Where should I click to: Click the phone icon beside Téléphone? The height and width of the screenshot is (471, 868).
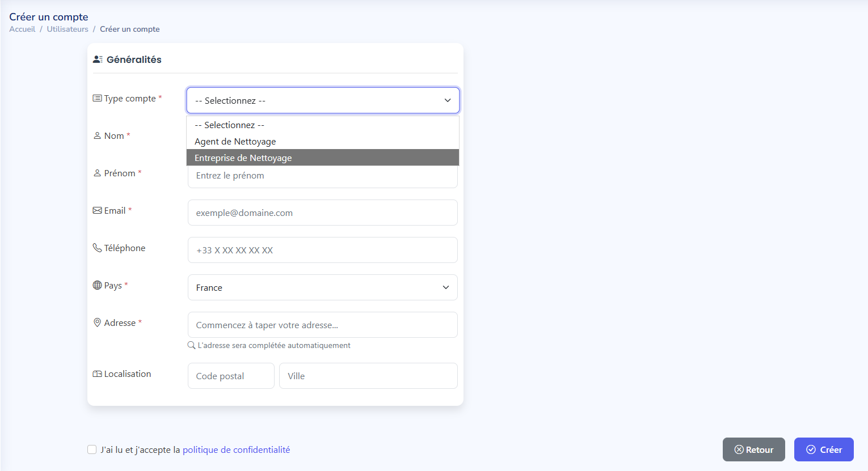point(97,247)
